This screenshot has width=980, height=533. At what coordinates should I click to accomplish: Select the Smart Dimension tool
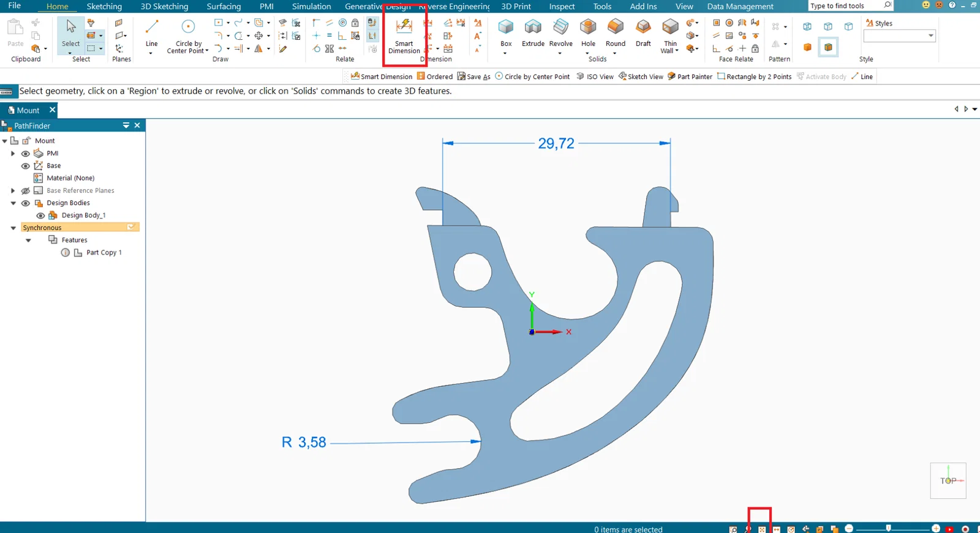(x=404, y=36)
